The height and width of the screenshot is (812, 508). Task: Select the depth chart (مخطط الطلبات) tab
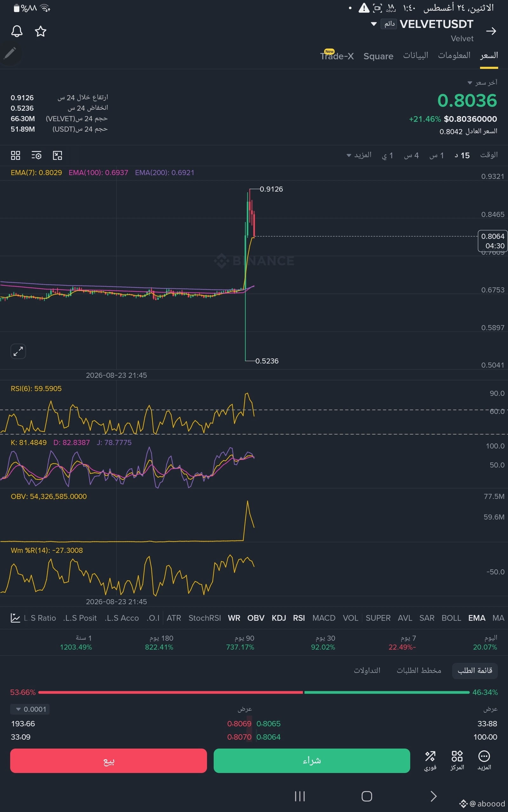(419, 671)
